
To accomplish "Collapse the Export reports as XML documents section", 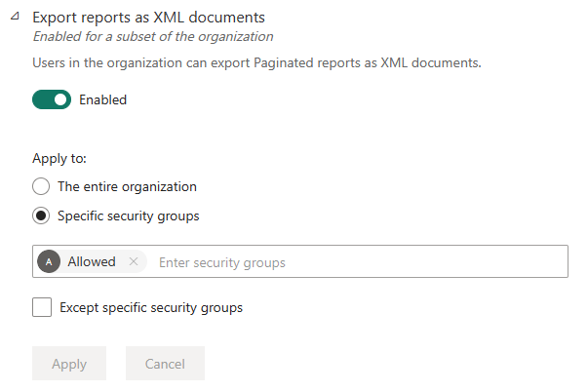I will [15, 18].
